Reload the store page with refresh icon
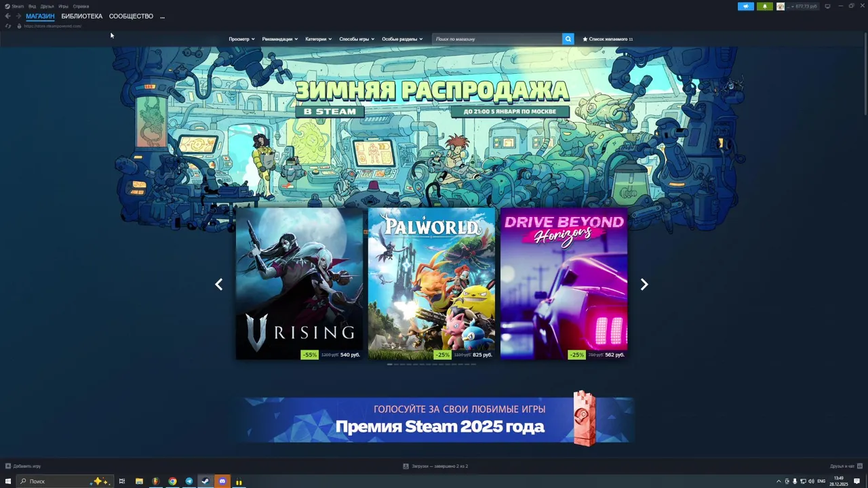 pos(8,26)
